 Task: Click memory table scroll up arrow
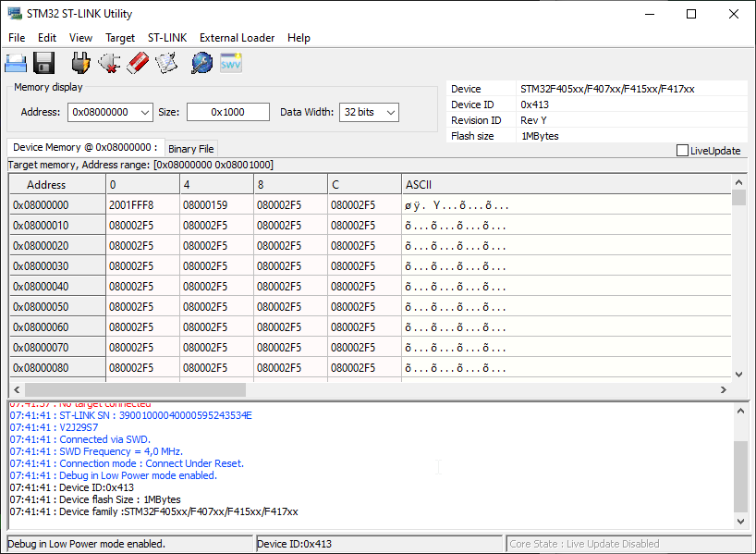coord(738,182)
